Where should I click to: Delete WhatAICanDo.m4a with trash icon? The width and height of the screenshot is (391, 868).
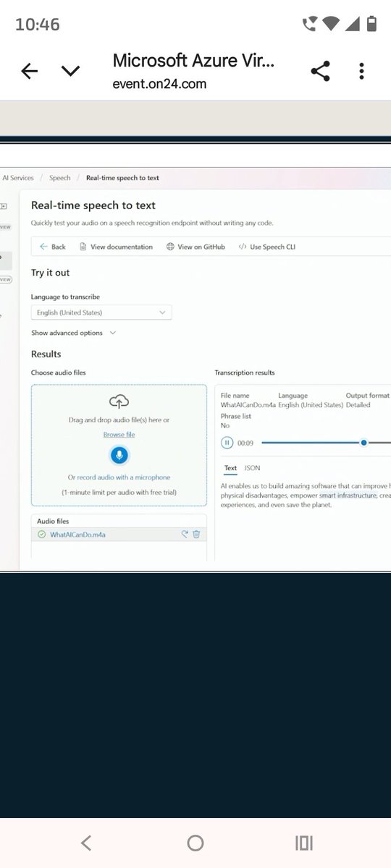(196, 535)
